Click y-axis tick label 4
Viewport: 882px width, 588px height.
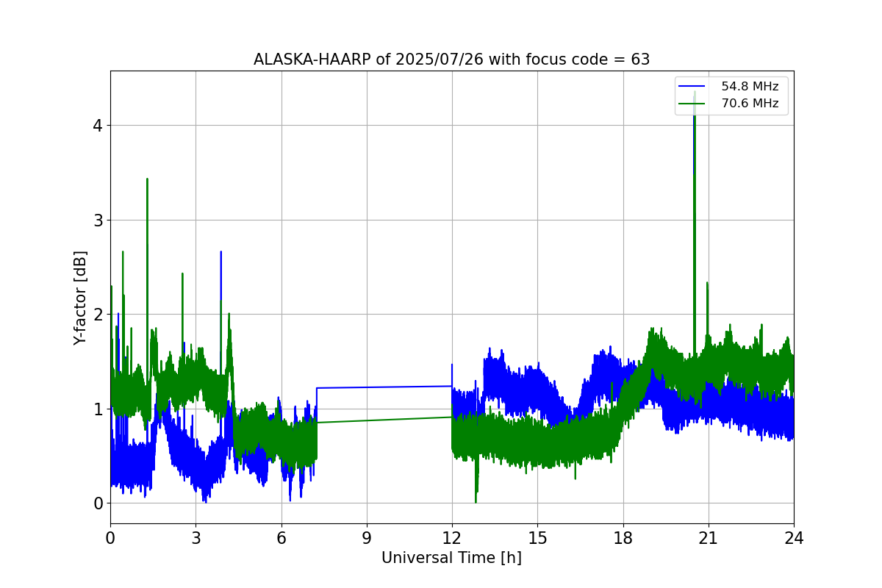tap(98, 125)
